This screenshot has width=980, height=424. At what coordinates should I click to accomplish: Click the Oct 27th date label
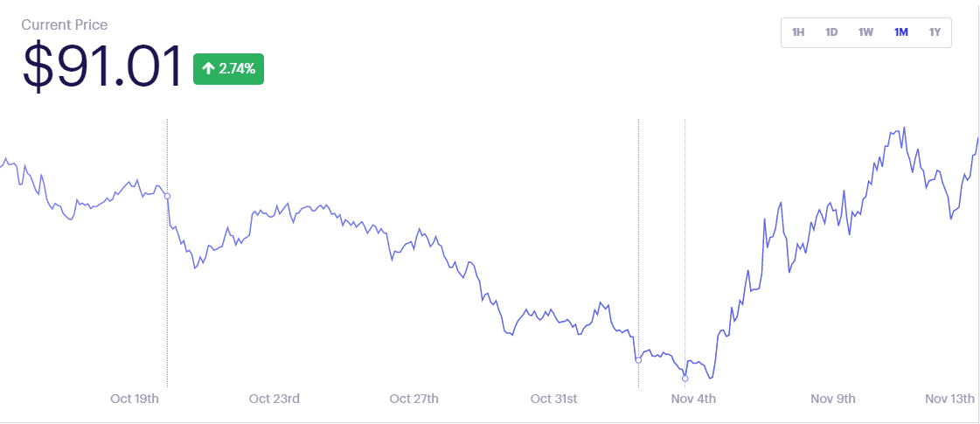coord(414,399)
